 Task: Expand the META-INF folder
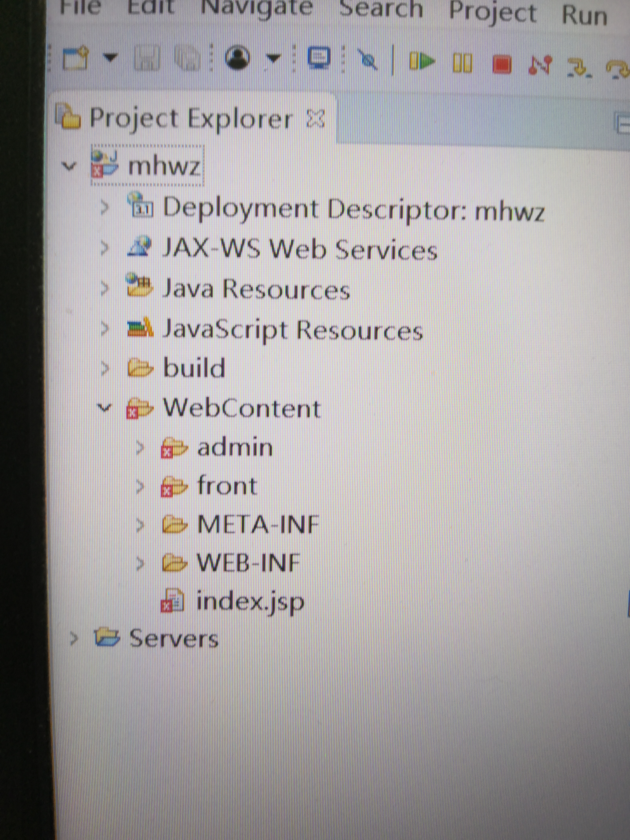point(140,526)
